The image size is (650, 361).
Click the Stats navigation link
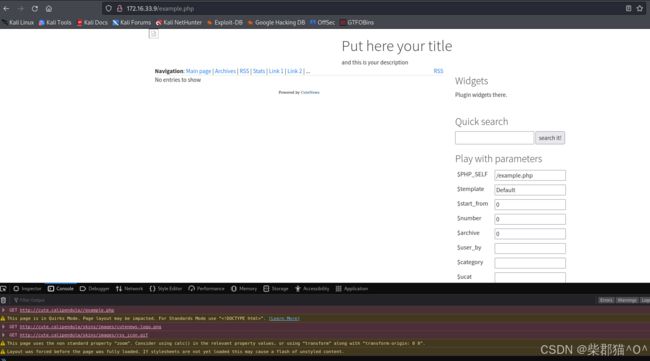click(259, 71)
